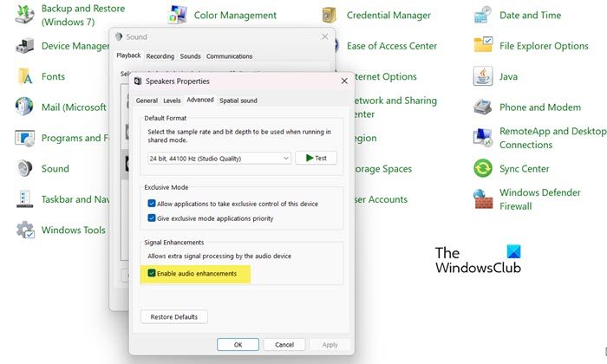The height and width of the screenshot is (364, 607).
Task: Toggle Give exclusive mode applications priority
Action: click(153, 218)
